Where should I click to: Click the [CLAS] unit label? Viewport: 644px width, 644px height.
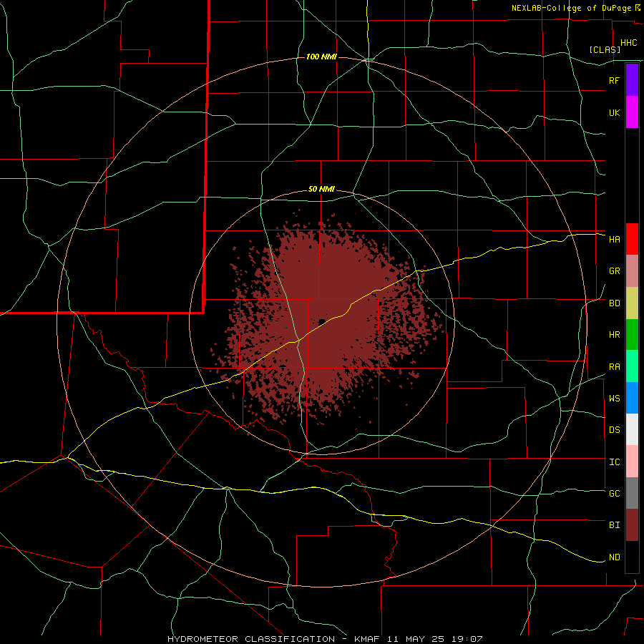point(605,49)
